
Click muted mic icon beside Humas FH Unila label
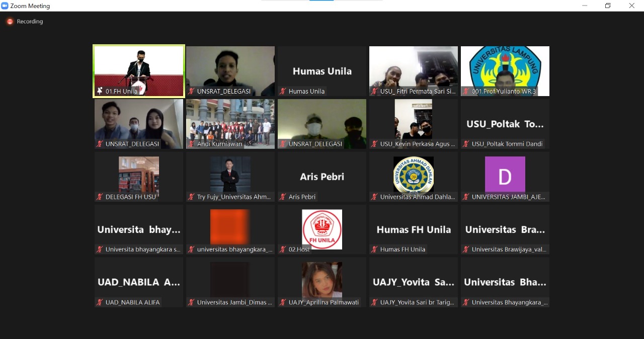(x=375, y=249)
